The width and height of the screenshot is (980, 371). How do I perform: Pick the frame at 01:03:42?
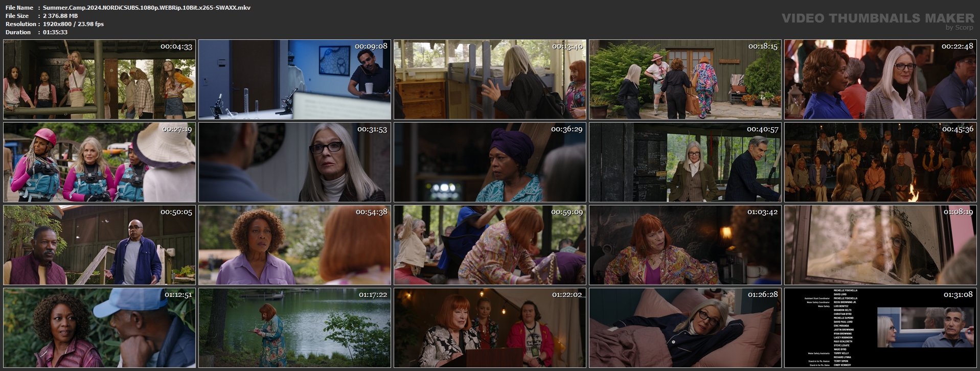685,245
